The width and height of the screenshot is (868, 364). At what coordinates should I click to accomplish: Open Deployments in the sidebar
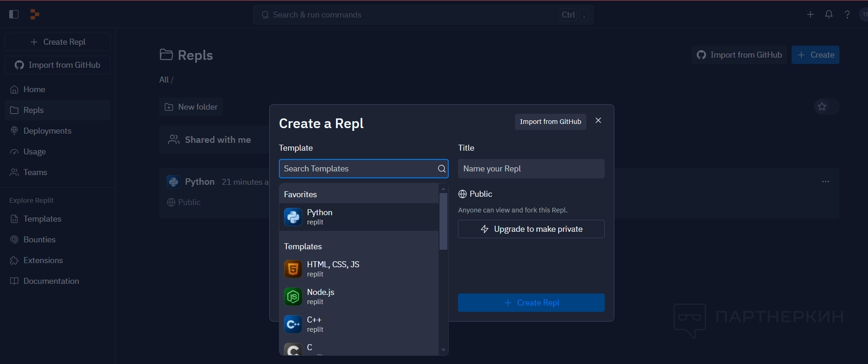(58, 131)
